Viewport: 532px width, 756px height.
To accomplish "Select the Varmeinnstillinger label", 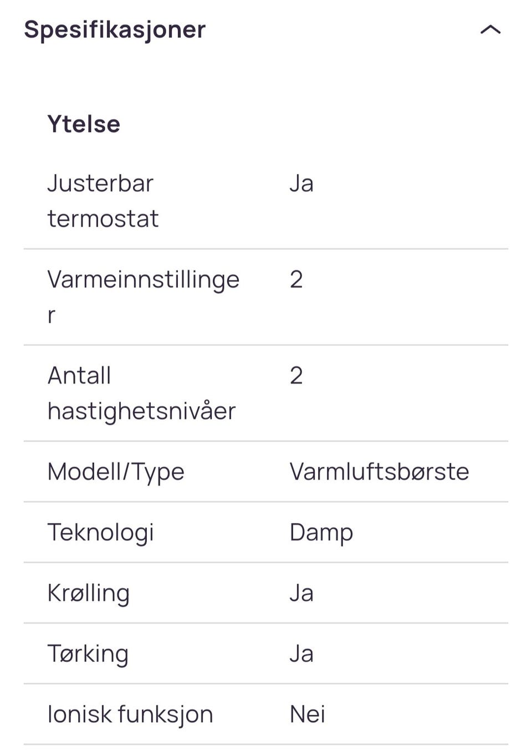I will (x=143, y=280).
